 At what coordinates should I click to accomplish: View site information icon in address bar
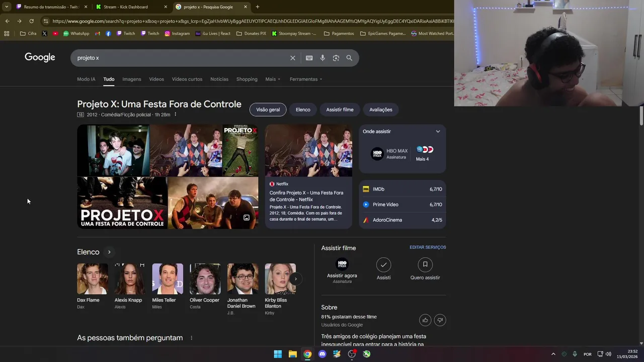click(x=46, y=21)
